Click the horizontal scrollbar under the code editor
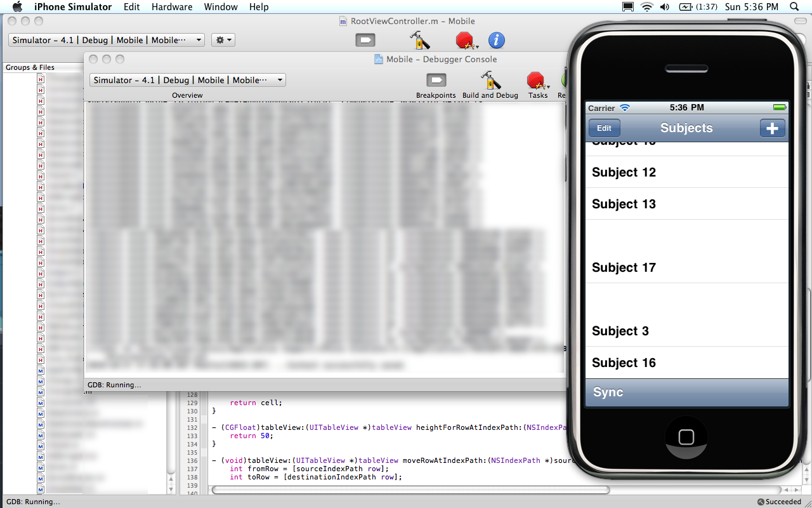The width and height of the screenshot is (812, 508). coord(411,490)
